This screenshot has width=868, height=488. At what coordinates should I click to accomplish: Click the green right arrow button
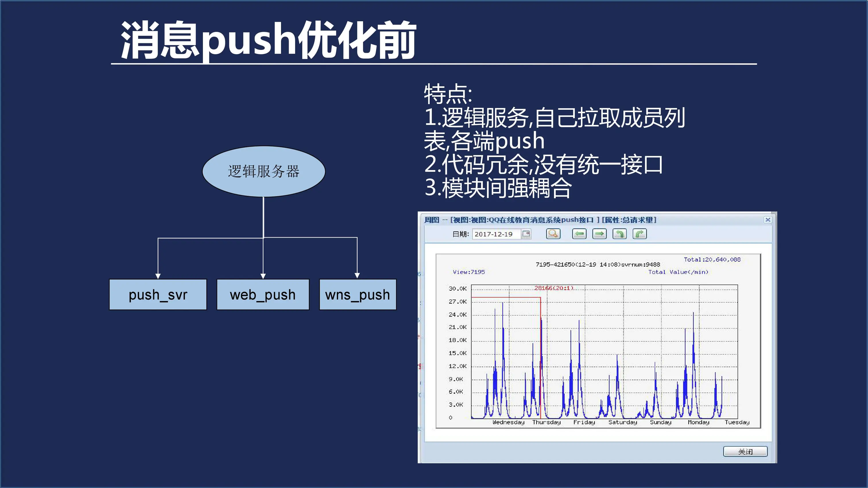[599, 234]
